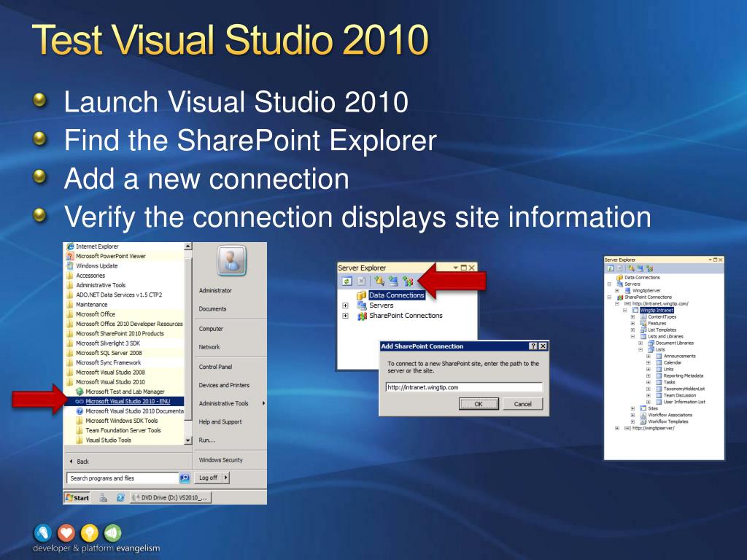Open Devices and Printers
Image resolution: width=747 pixels, height=560 pixels.
(224, 385)
